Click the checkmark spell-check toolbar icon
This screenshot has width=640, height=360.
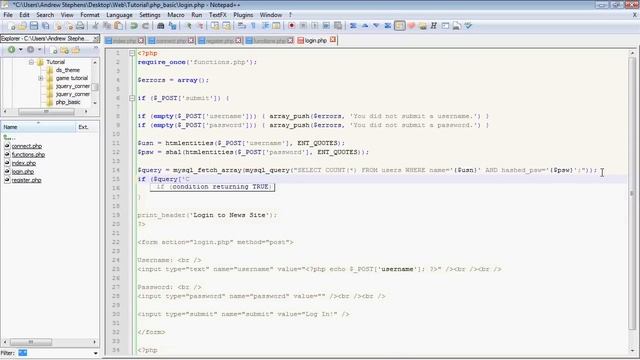click(468, 26)
